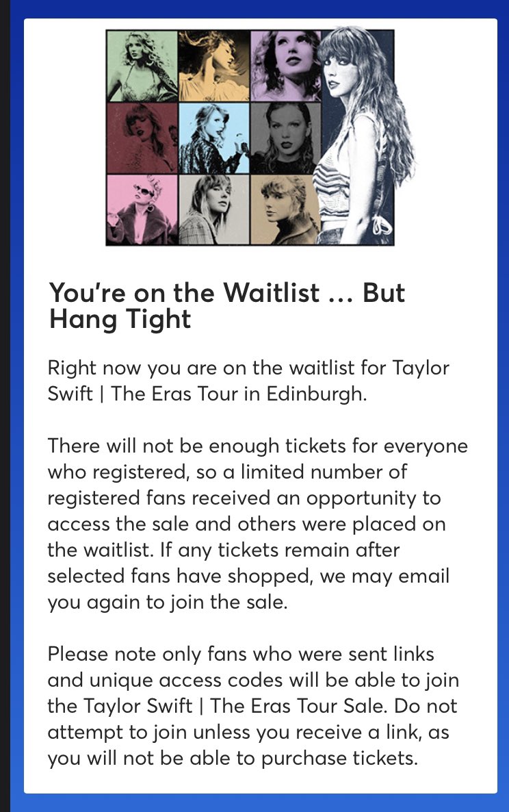Click the dark gray tile in the collage's middle row
Screen dimensions: 509x812
[285, 138]
